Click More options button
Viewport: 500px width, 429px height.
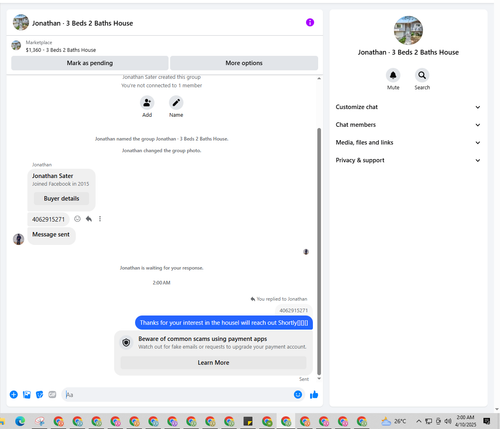point(244,63)
